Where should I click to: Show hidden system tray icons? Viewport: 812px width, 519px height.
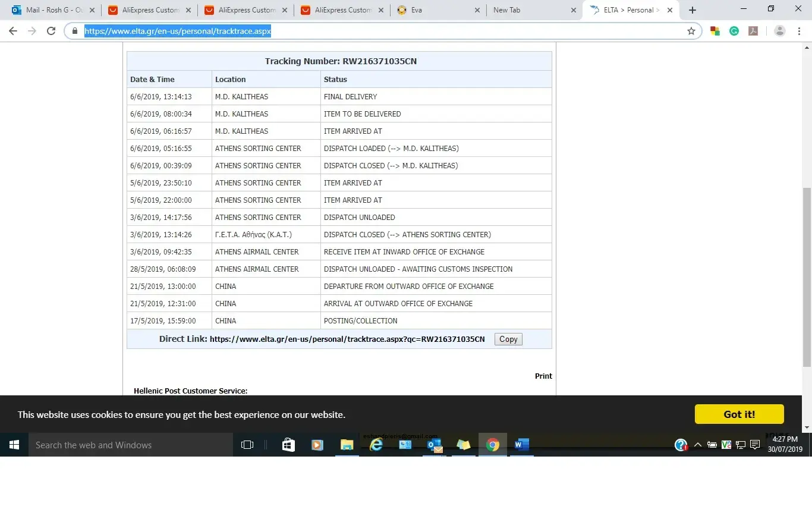pos(697,445)
